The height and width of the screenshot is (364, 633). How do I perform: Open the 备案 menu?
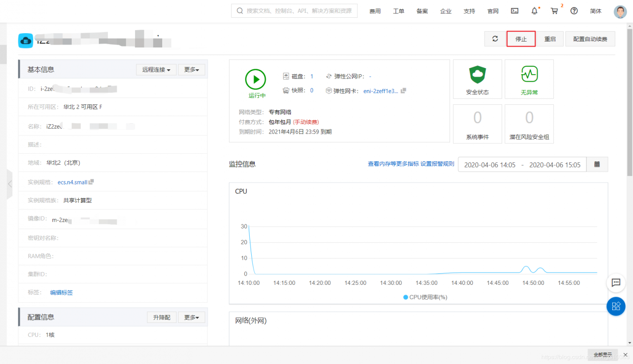(x=422, y=11)
